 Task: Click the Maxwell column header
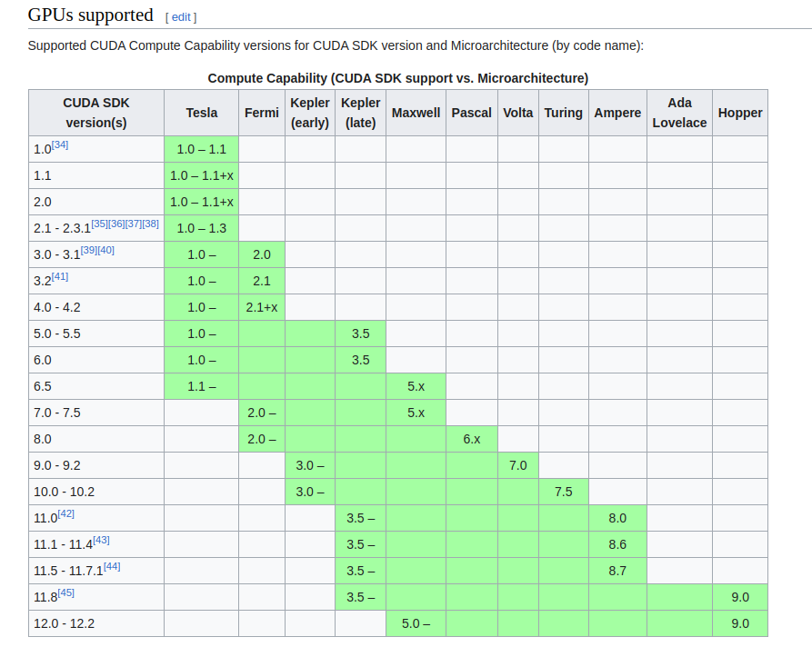point(416,113)
